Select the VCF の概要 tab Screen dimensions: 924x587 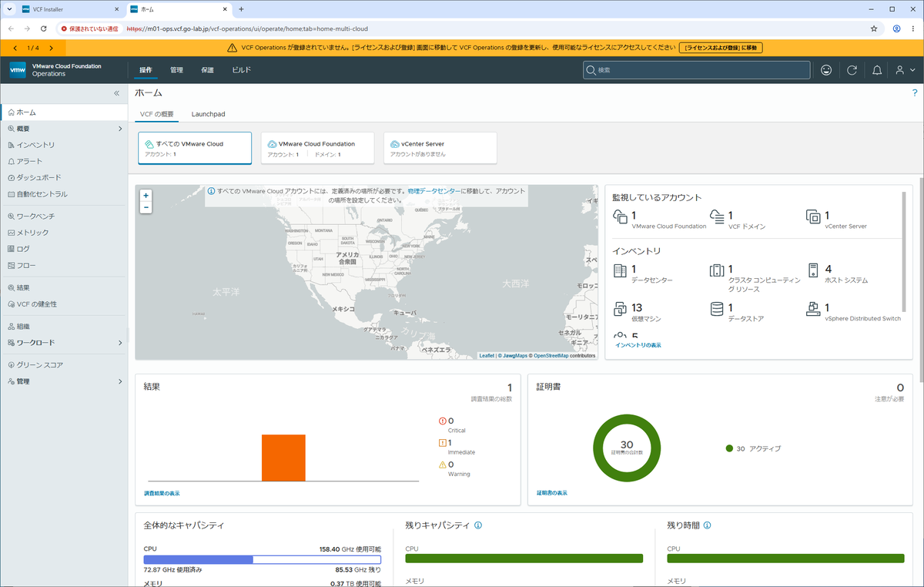[156, 114]
